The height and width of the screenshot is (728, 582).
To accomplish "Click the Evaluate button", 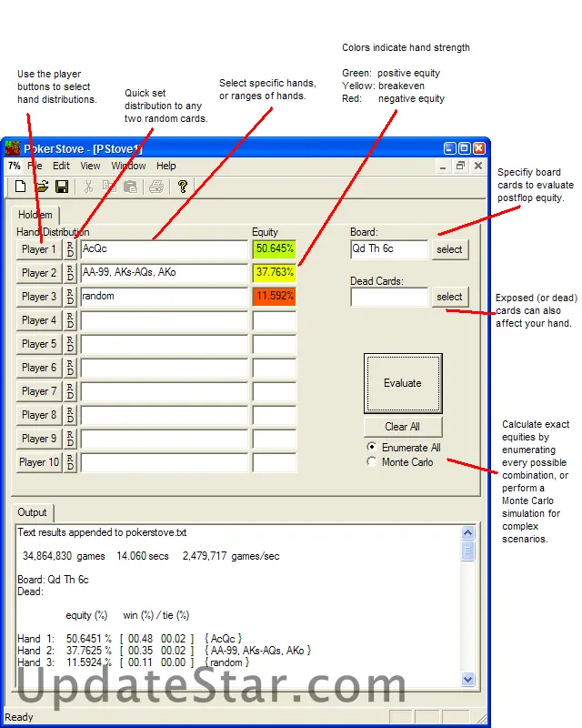I will tap(403, 383).
